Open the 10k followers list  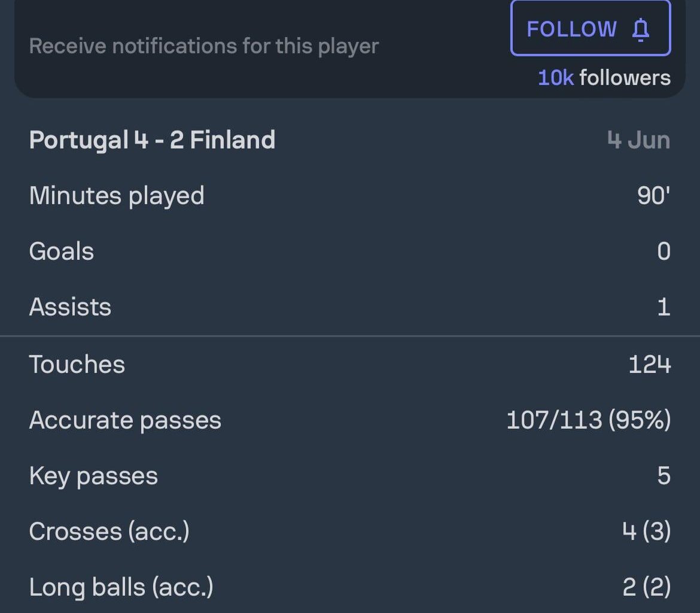coord(604,78)
